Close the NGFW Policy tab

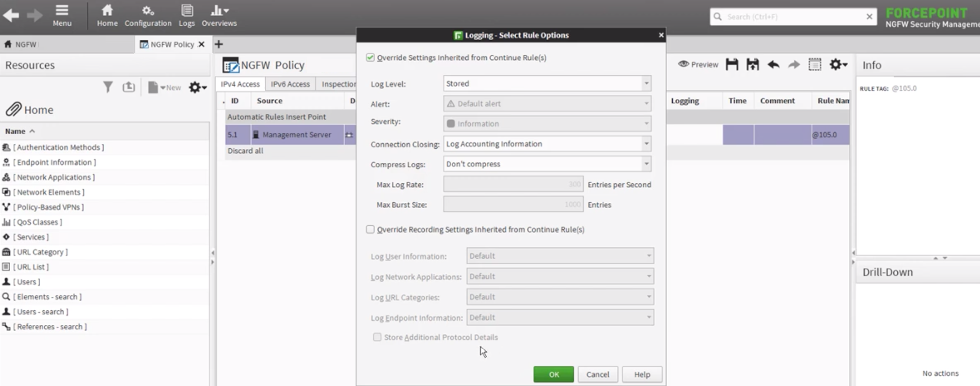[x=202, y=44]
